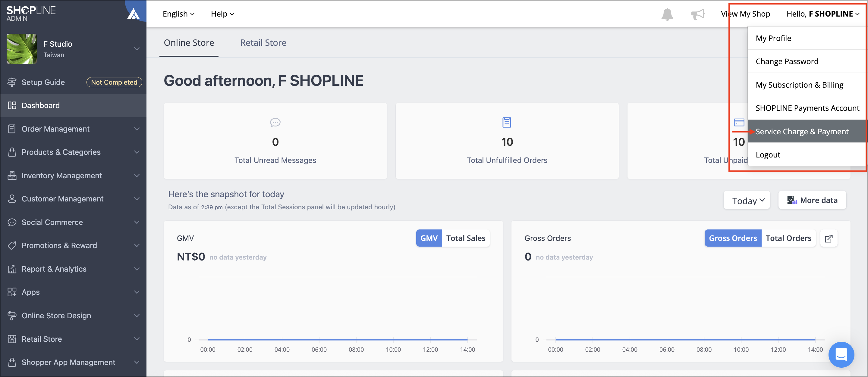Open the English language dropdown
This screenshot has width=868, height=377.
coord(179,14)
